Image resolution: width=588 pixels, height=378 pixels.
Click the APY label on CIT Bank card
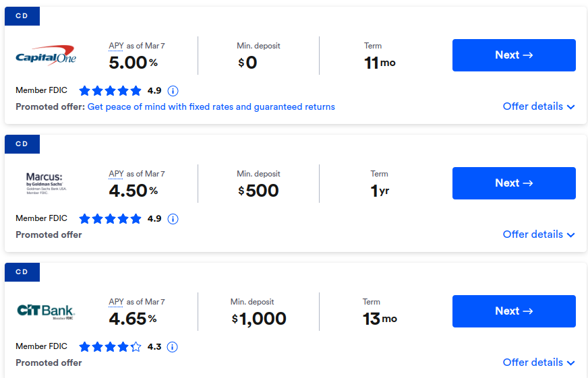click(116, 302)
